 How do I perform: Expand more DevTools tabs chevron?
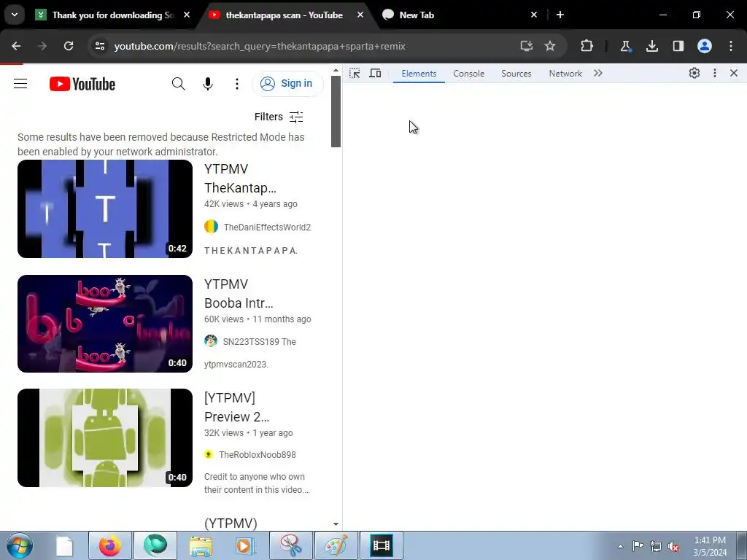(x=598, y=74)
